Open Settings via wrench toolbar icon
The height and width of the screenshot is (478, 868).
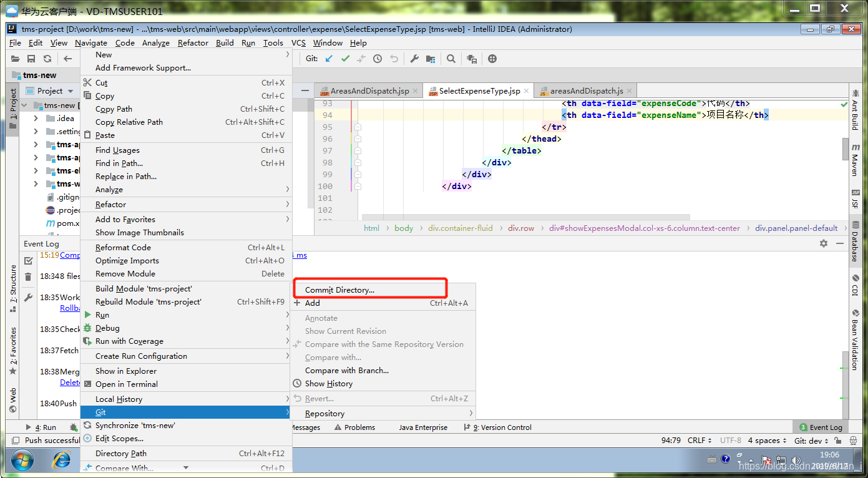[414, 59]
